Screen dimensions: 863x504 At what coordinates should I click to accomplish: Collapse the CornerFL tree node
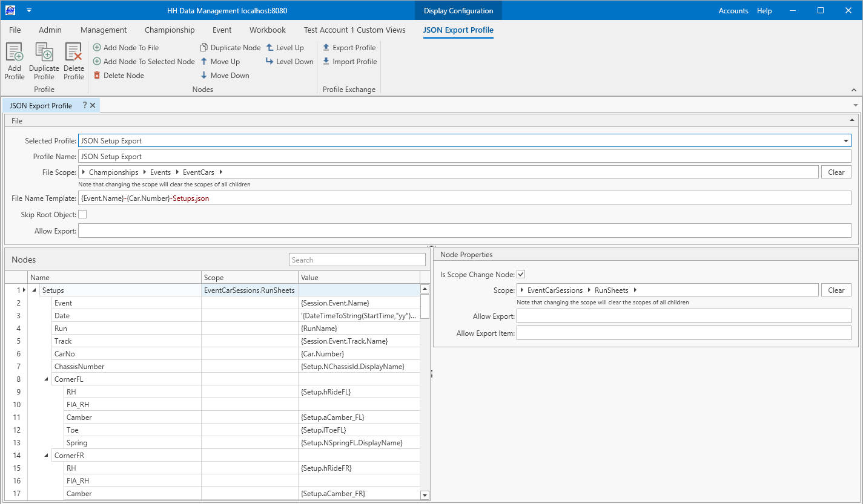(47, 379)
